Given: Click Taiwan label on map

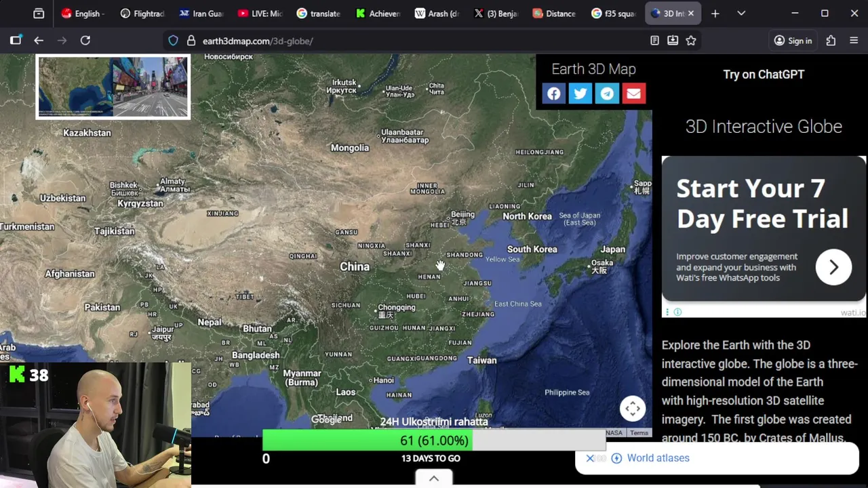Looking at the screenshot, I should tap(481, 361).
